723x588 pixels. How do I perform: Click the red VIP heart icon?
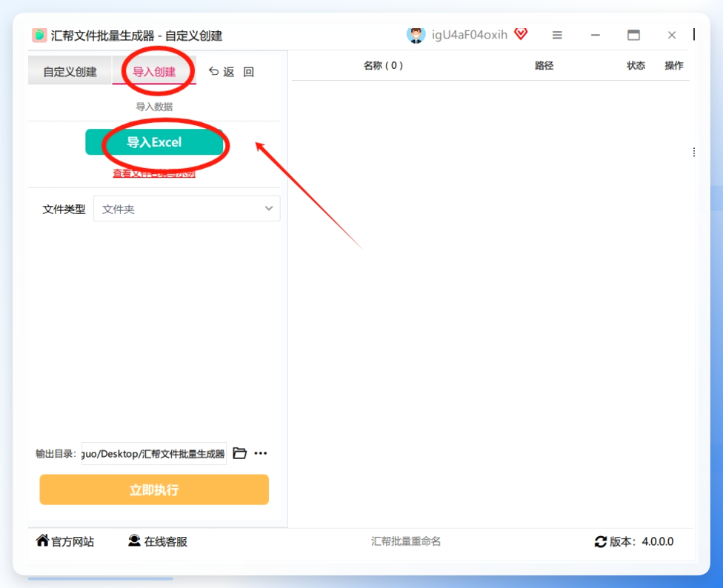521,33
